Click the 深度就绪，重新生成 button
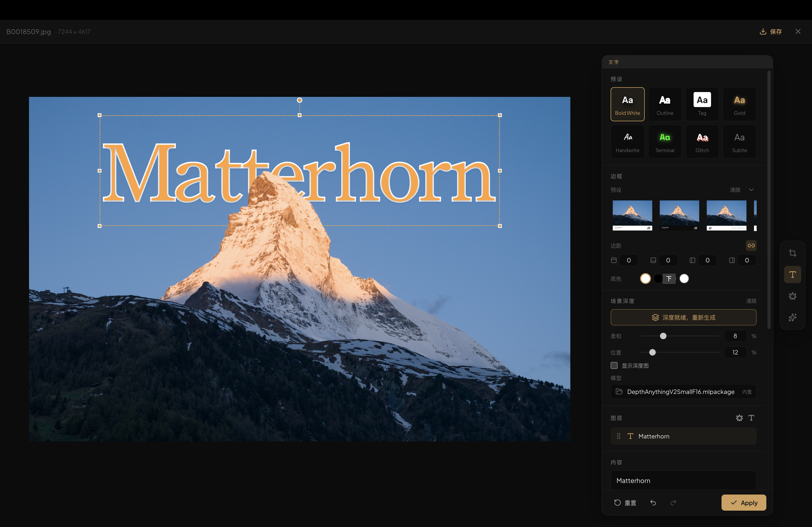812x527 pixels. [x=683, y=317]
